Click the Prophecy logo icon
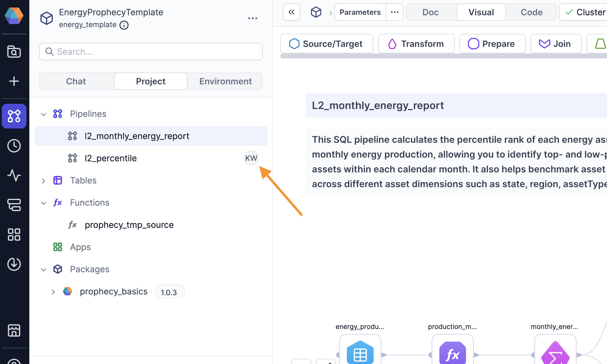 (14, 16)
